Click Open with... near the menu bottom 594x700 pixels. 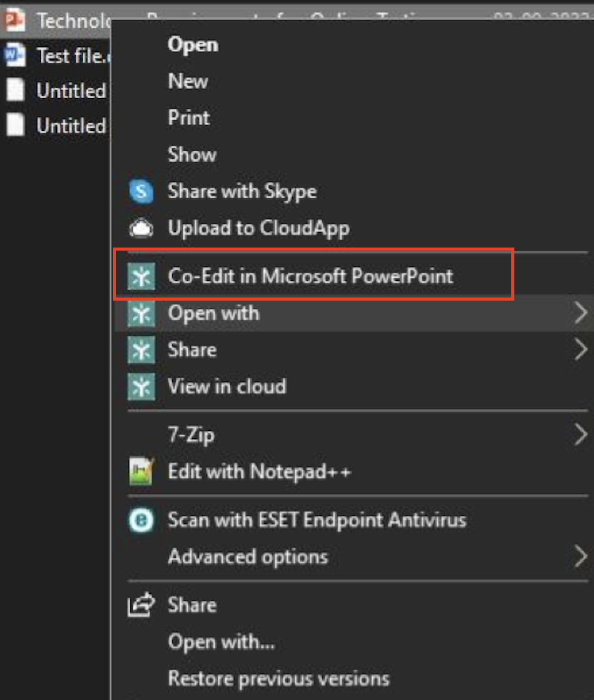click(221, 642)
